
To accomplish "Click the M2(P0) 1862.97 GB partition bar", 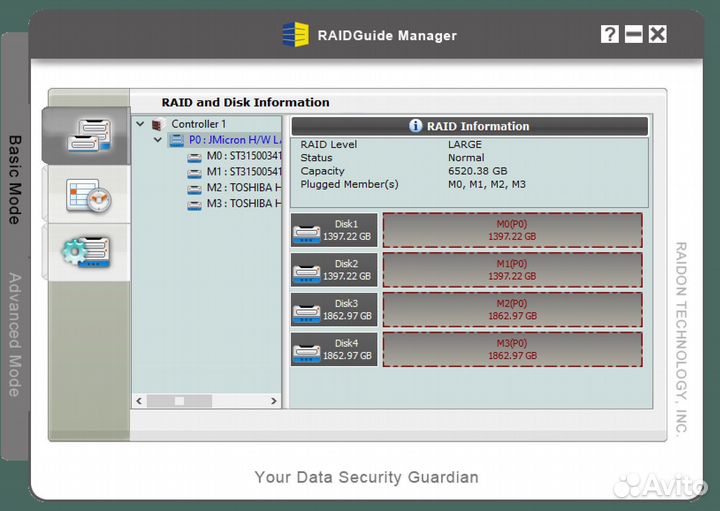I will tap(512, 310).
